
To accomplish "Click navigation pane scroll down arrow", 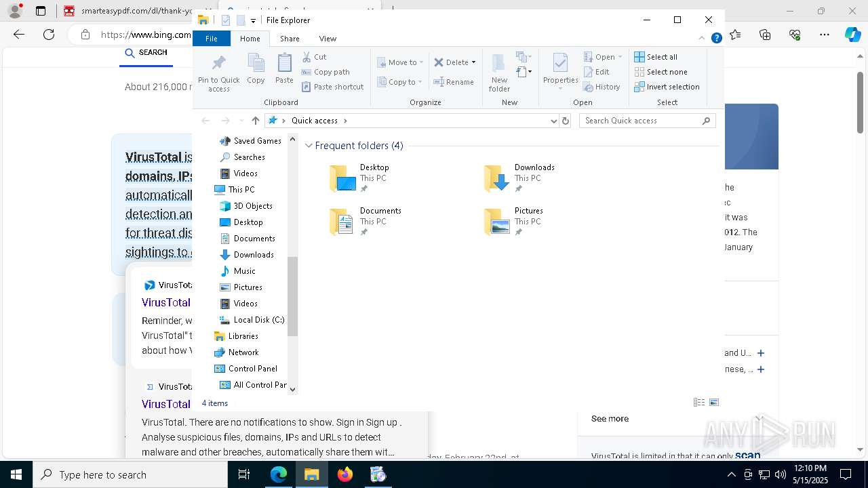I will coord(292,389).
